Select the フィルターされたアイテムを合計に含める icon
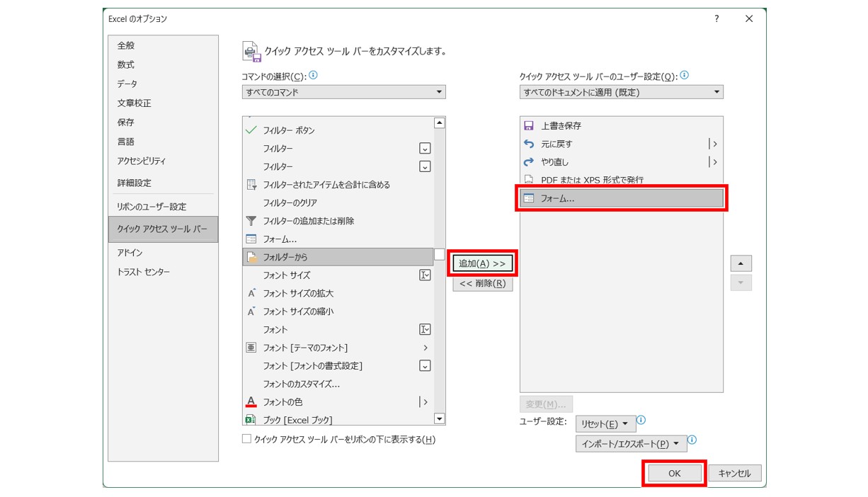Viewport: 868px width, 497px height. pos(251,185)
